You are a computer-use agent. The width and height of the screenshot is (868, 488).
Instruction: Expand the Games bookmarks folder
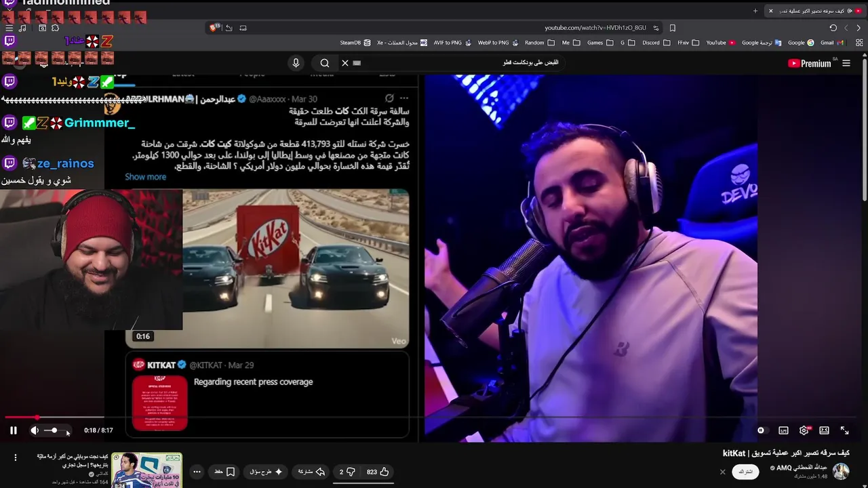(600, 43)
